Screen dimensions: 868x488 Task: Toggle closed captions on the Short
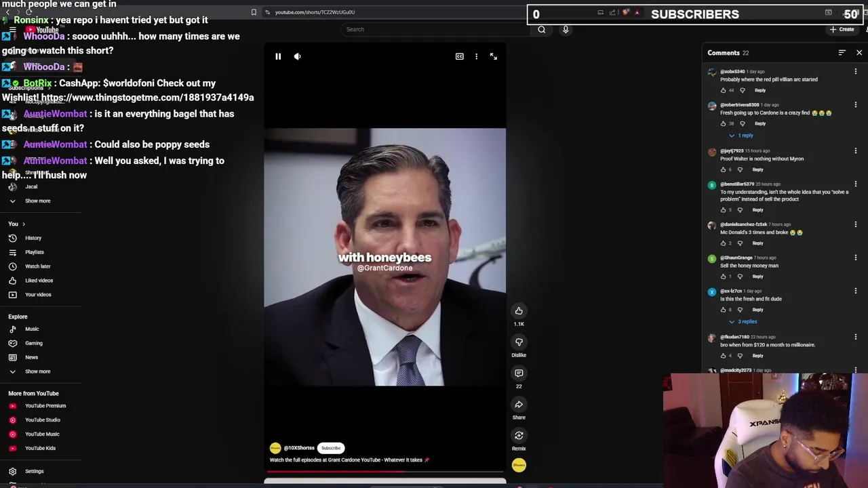click(x=459, y=56)
